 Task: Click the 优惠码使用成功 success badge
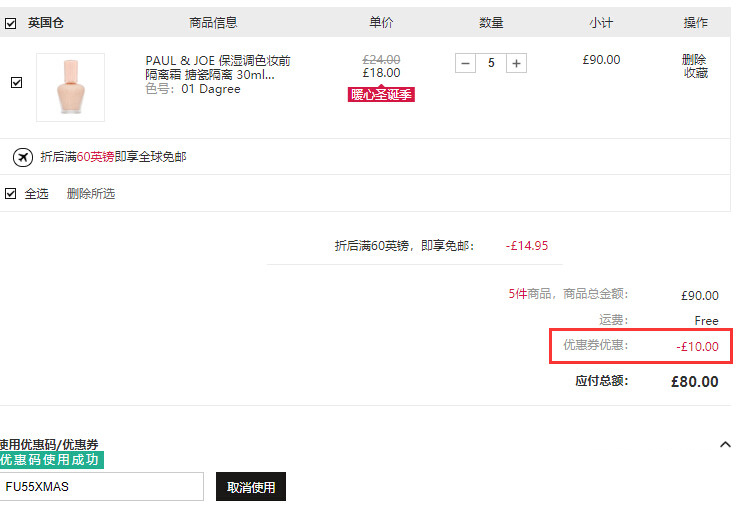point(51,460)
